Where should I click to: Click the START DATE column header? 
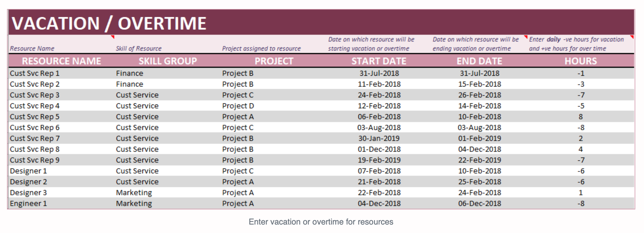click(x=379, y=61)
